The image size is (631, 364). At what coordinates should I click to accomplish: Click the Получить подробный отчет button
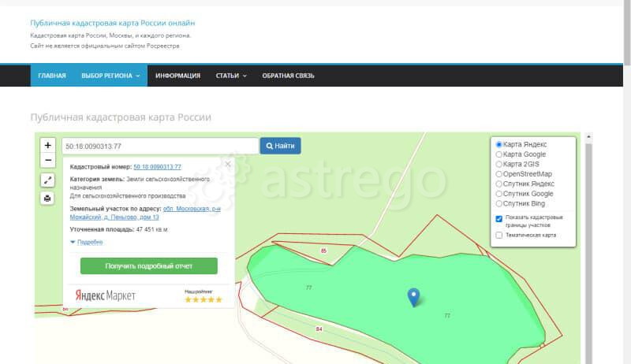[148, 266]
